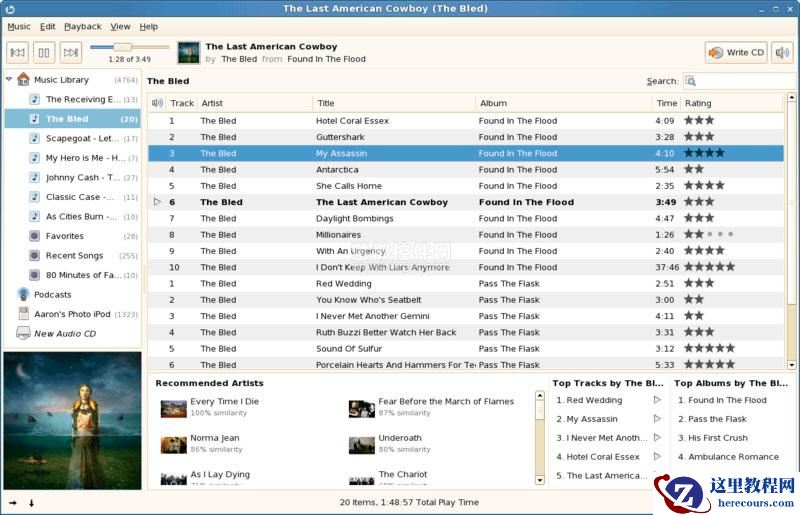Click the Write CD button

736,53
